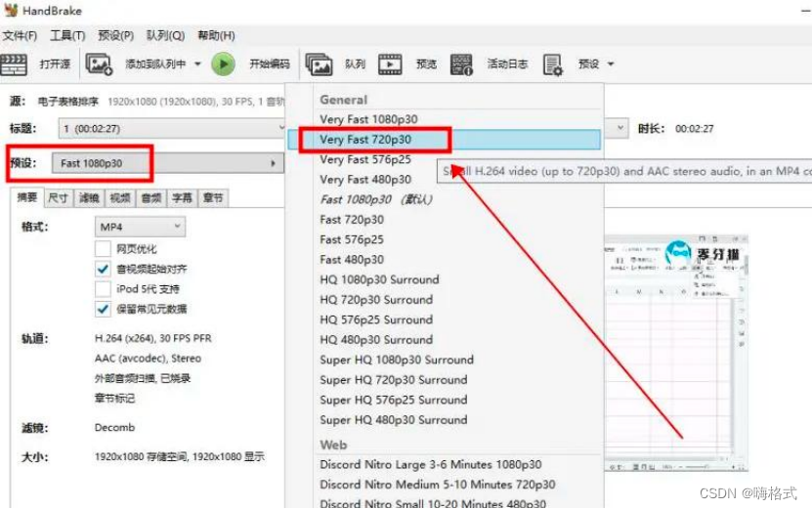Click the 队列 toolbar label
The width and height of the screenshot is (812, 509).
[355, 64]
